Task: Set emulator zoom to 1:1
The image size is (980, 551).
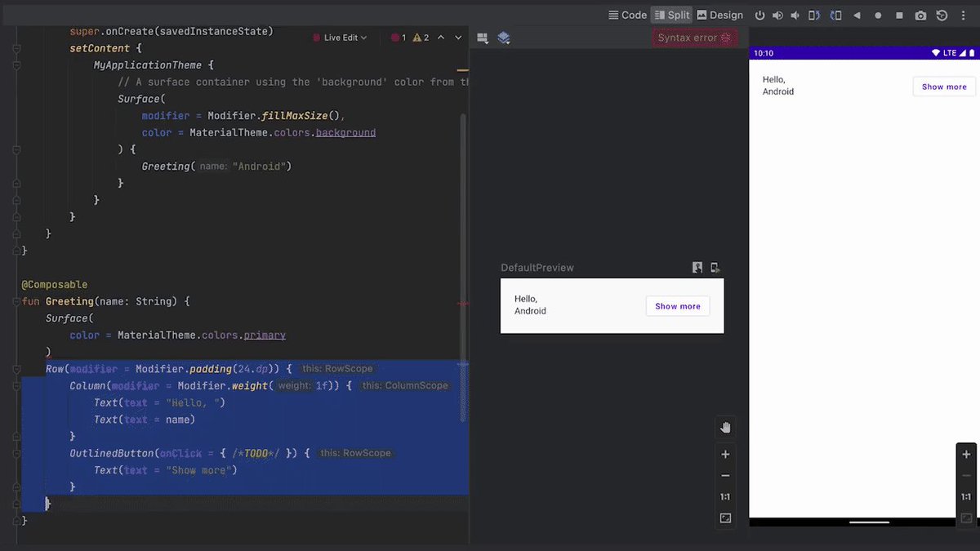Action: click(x=966, y=496)
